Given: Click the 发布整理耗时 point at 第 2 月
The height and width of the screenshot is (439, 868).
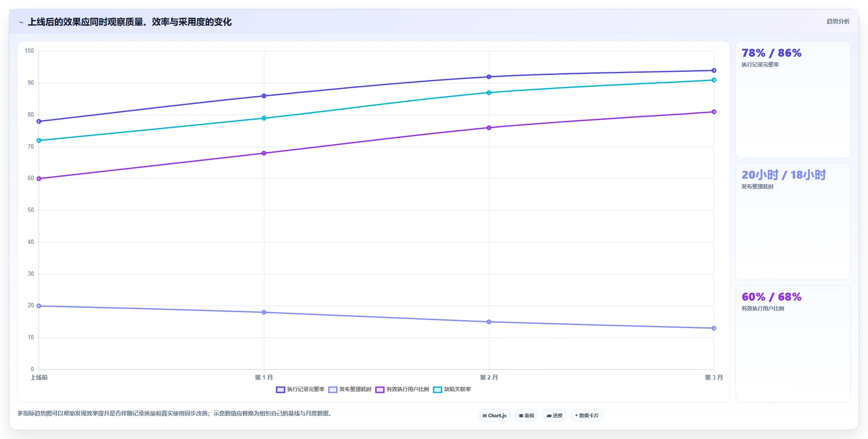Looking at the screenshot, I should [x=489, y=322].
